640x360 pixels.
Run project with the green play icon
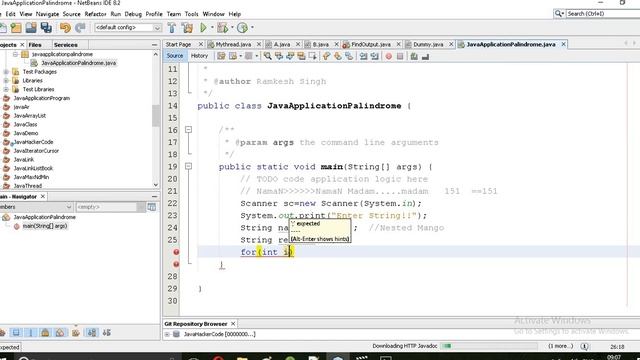click(203, 28)
